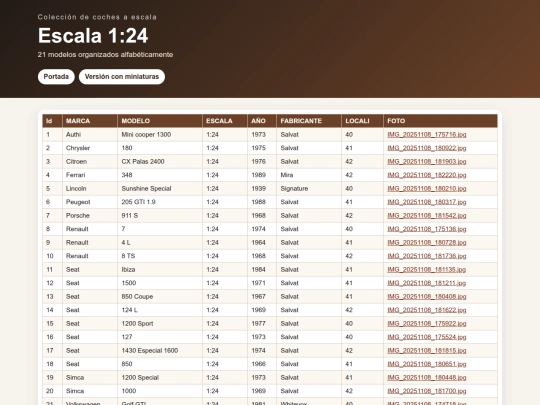
Task: Open photo link IMG_20251108_181736.jpg
Action: point(426,256)
